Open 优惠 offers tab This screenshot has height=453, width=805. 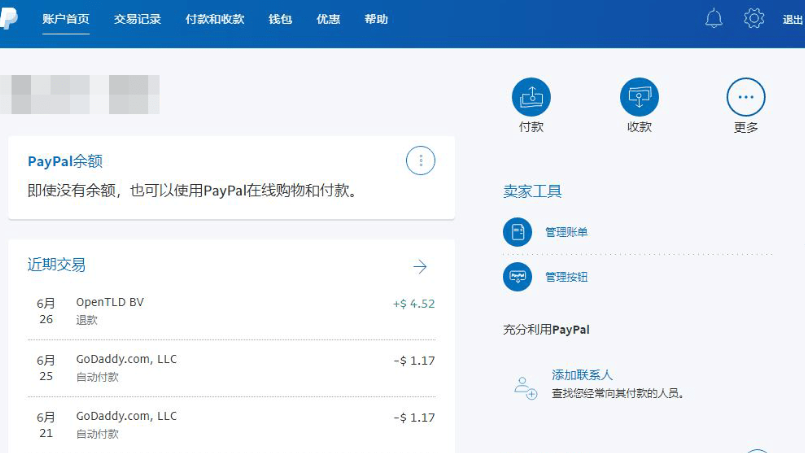coord(328,20)
